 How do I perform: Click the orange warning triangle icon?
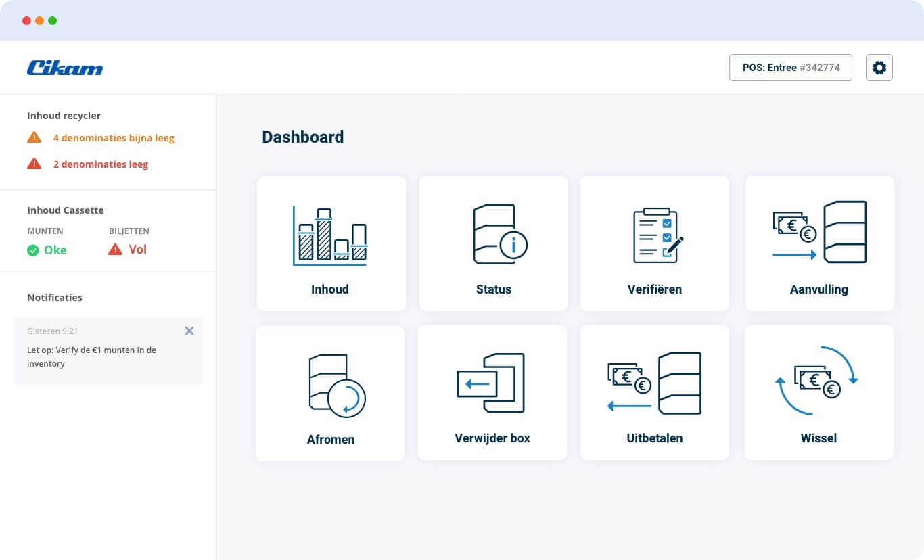coord(34,138)
